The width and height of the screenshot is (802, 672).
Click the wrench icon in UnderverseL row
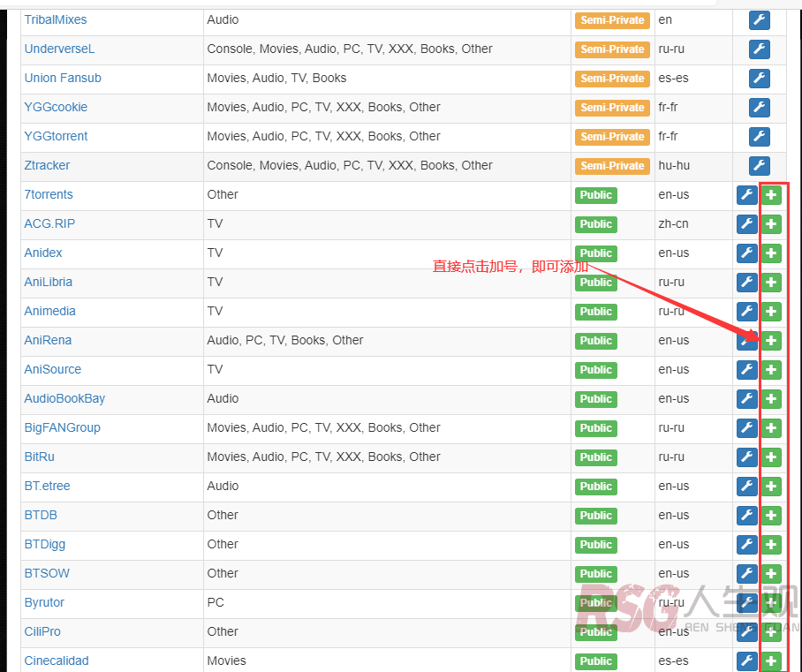tap(759, 49)
